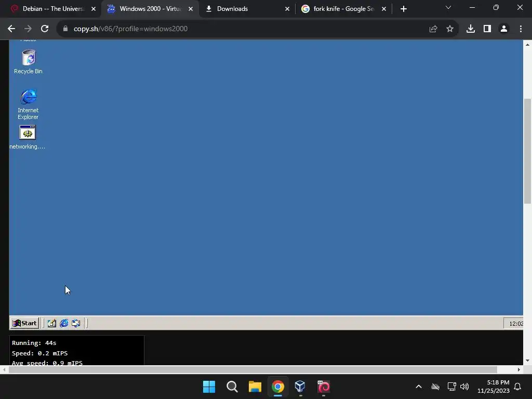Click the Running: 44s status text
Image resolution: width=532 pixels, height=399 pixels.
[x=34, y=343]
